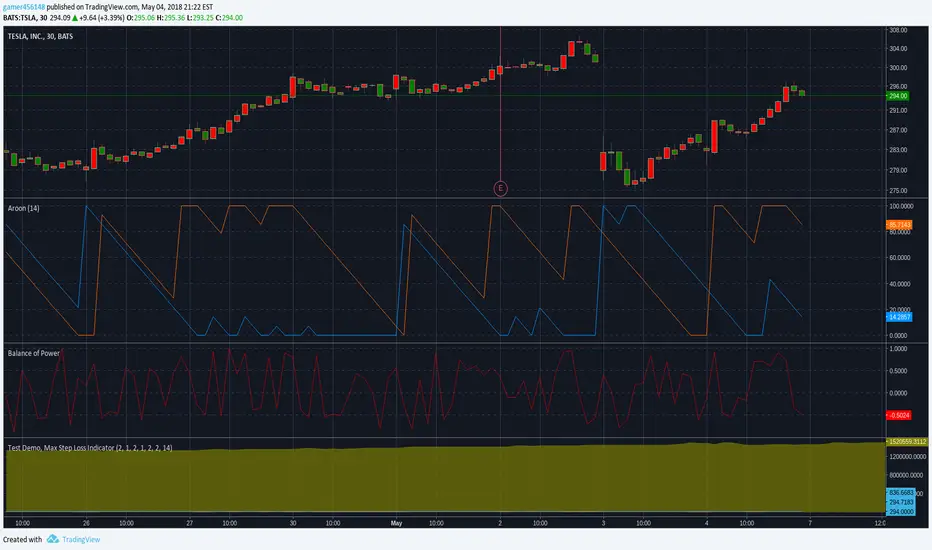Viewport: 932px width, 550px height.
Task: Click the 100.0000 Aroon axis label
Action: click(x=900, y=206)
